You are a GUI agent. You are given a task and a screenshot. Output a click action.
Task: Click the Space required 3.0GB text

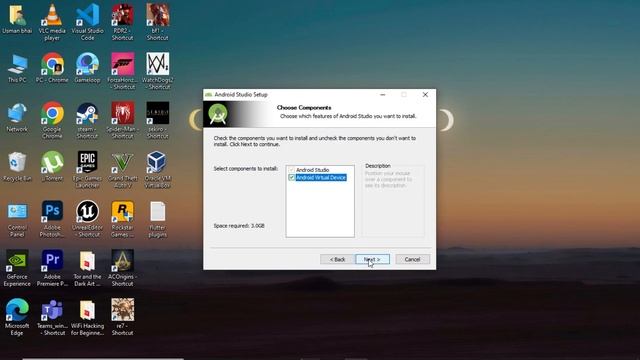point(239,226)
